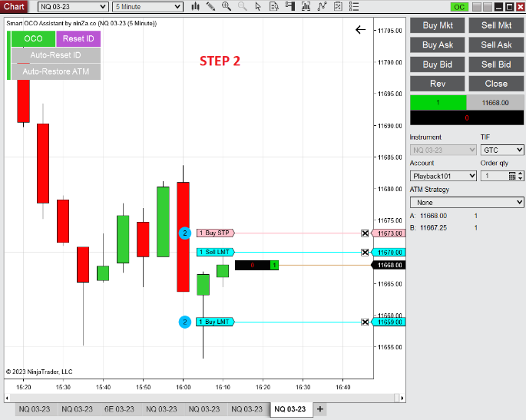Open the 5 Minute interval dropdown
526x420 pixels.
coord(147,7)
